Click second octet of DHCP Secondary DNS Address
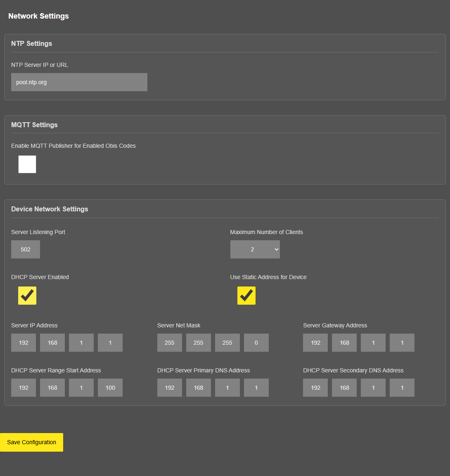The height and width of the screenshot is (476, 450). click(x=344, y=387)
